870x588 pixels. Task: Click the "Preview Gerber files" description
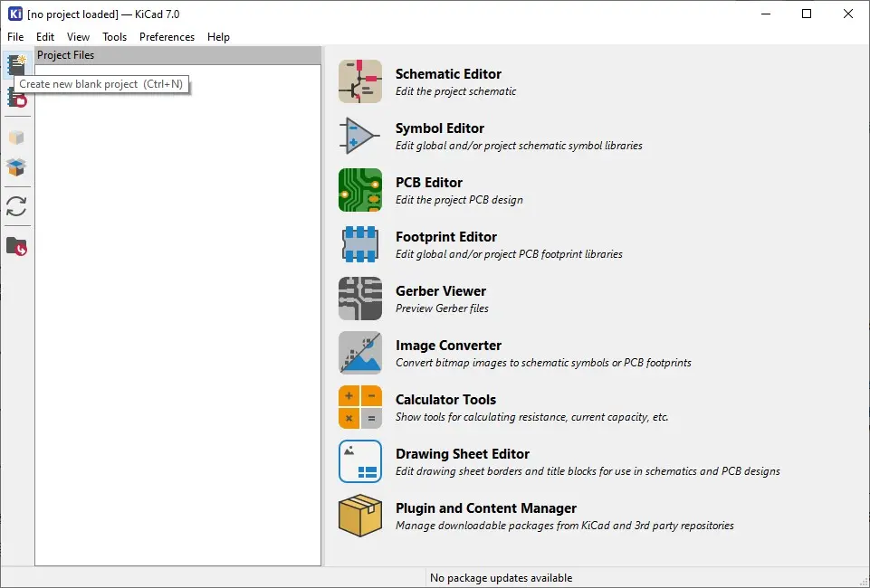coord(442,308)
